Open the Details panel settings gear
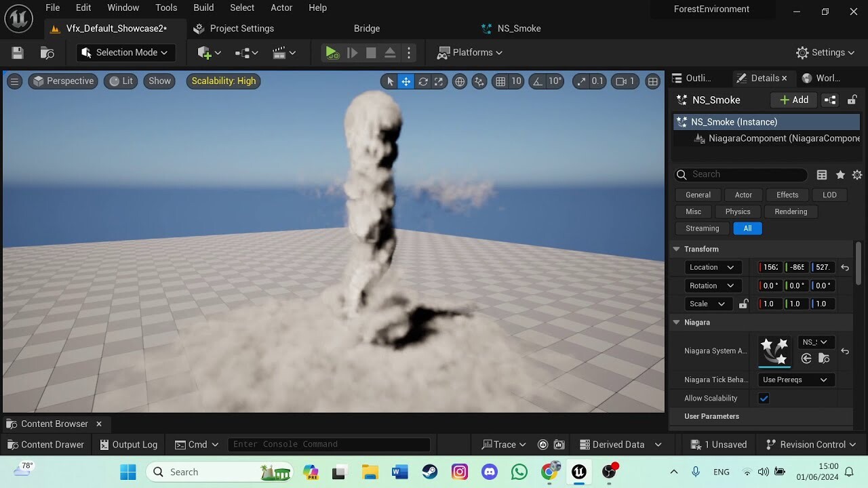The height and width of the screenshot is (488, 868). tap(857, 174)
